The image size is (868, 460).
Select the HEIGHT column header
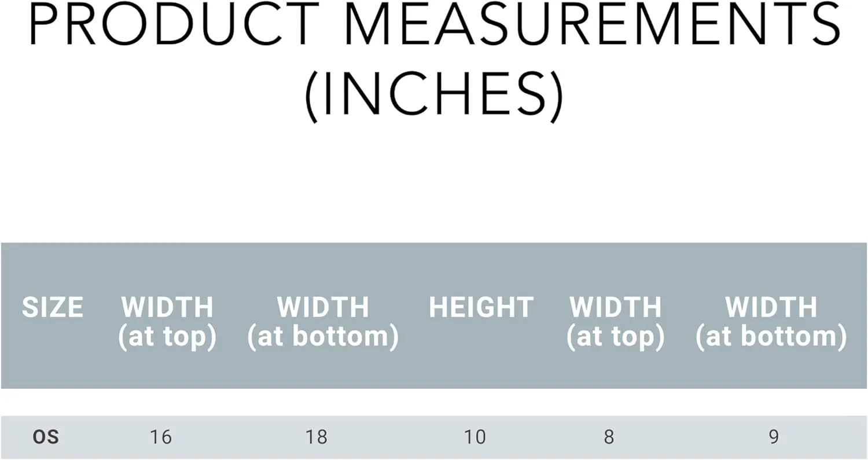(x=481, y=307)
